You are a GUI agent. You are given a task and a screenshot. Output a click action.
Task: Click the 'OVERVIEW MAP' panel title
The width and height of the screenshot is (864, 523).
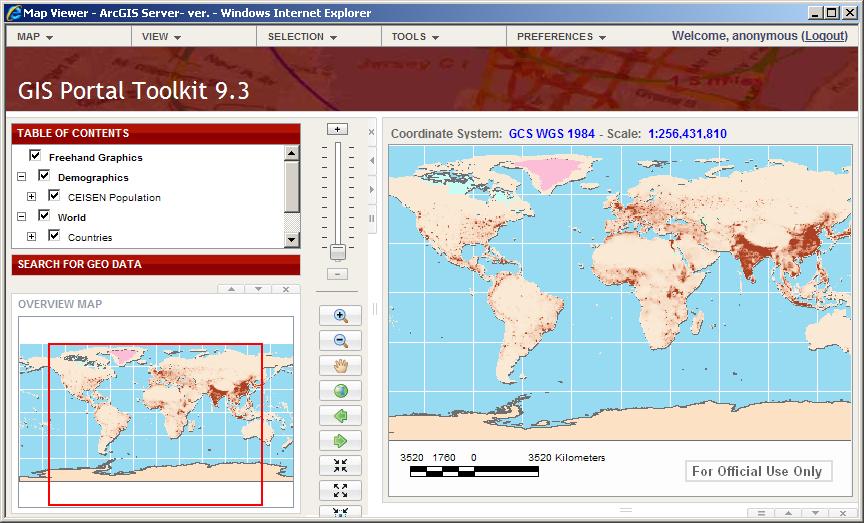60,304
